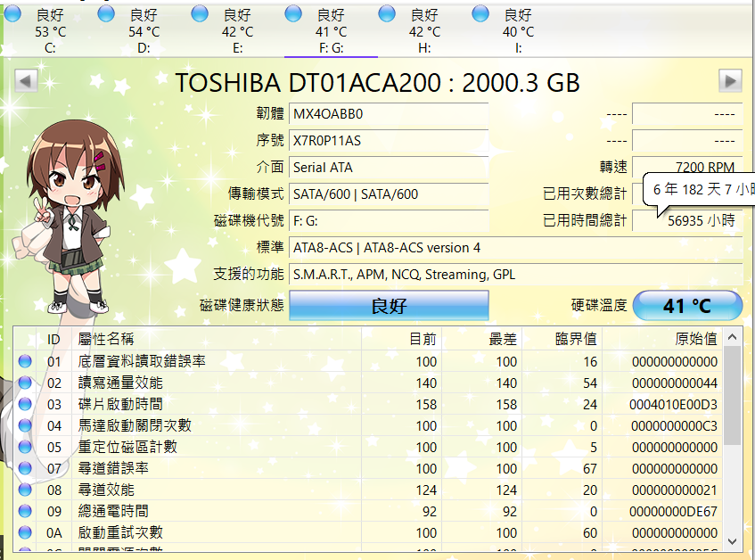Click the standard field ATA8-ACS version 4
This screenshot has height=560, width=755.
point(516,248)
